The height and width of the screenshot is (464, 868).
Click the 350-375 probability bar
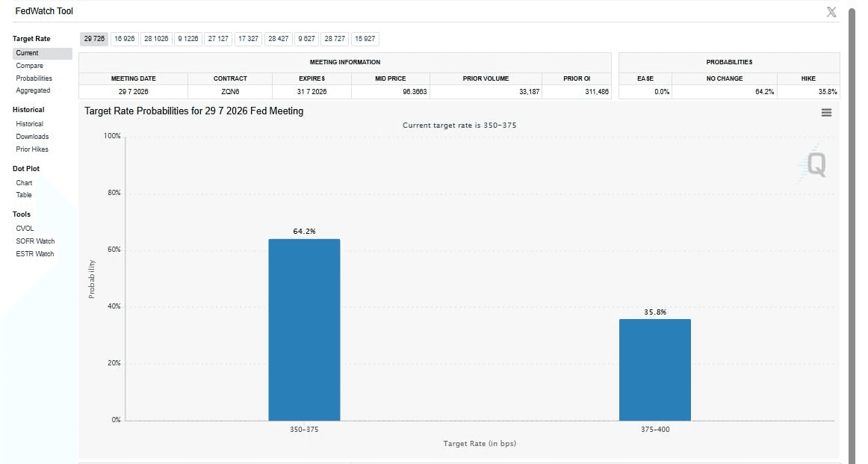click(304, 330)
